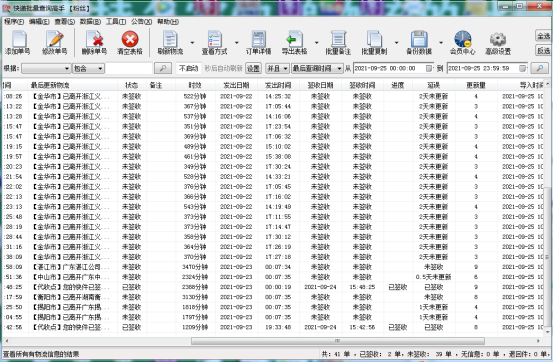The height and width of the screenshot is (363, 553).
Task: Click the 导出表格 export icon
Action: pyautogui.click(x=294, y=42)
